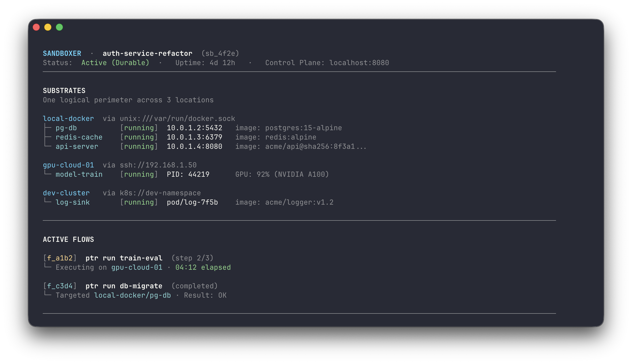The height and width of the screenshot is (364, 632).
Task: Click the Control Plane localhost:8080 address
Action: 359,63
